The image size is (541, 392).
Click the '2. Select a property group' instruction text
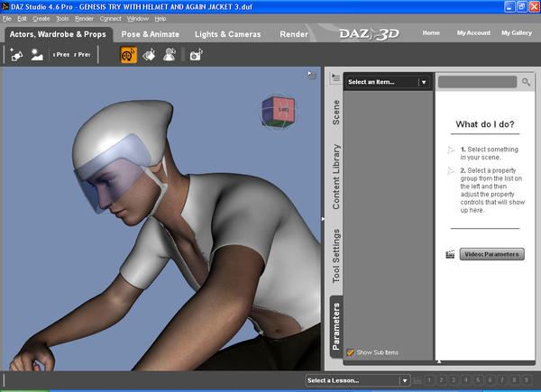pos(492,190)
